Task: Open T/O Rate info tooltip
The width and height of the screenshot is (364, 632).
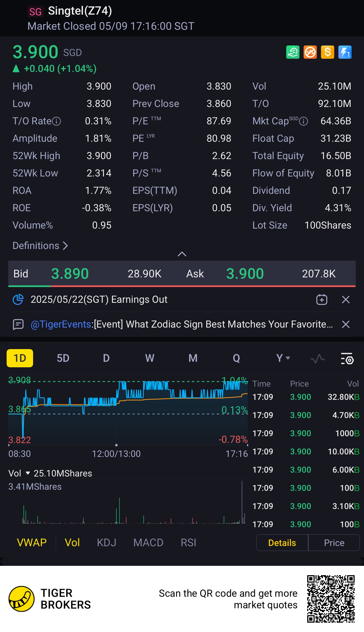Action: coord(57,121)
